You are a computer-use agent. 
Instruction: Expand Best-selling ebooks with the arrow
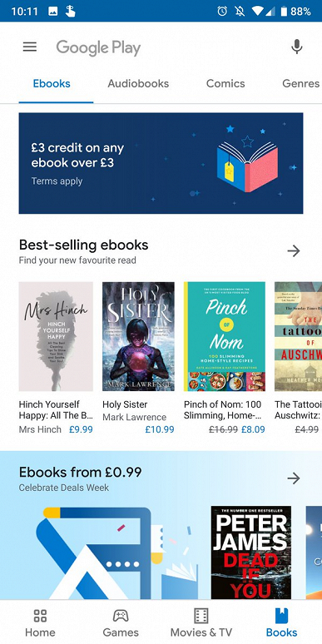point(293,250)
